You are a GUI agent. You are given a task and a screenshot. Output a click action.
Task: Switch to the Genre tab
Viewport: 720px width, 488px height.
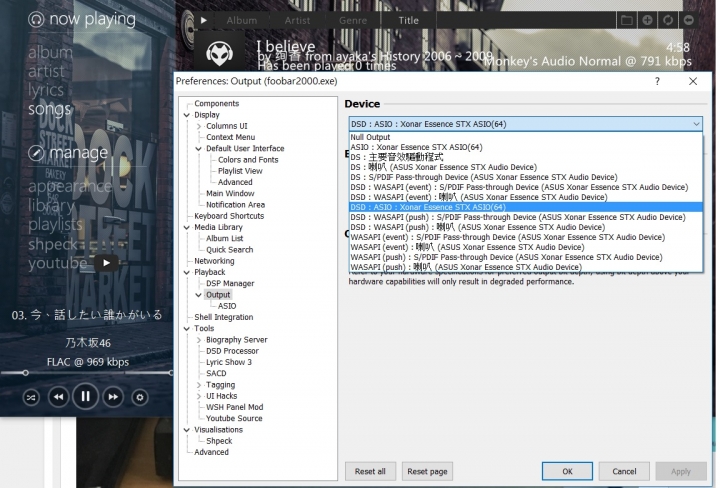point(353,20)
